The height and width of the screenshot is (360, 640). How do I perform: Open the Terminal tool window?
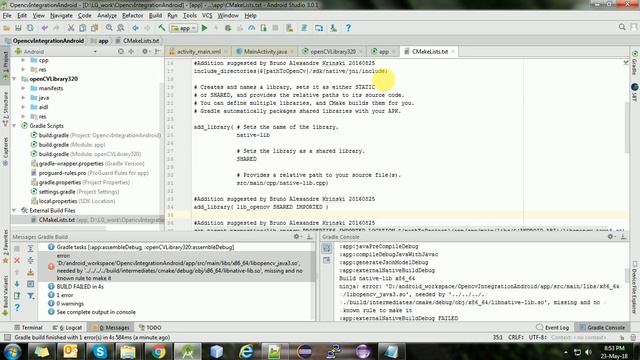pyautogui.click(x=28, y=327)
